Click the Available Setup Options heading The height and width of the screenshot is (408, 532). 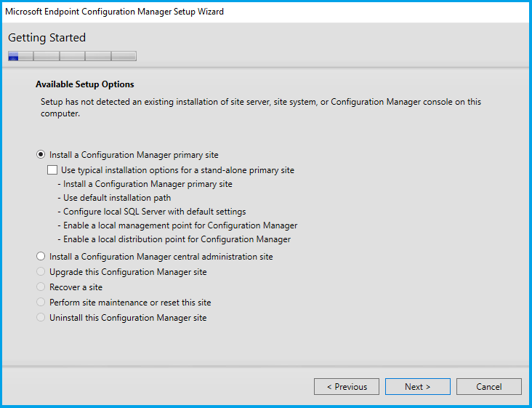coord(85,84)
